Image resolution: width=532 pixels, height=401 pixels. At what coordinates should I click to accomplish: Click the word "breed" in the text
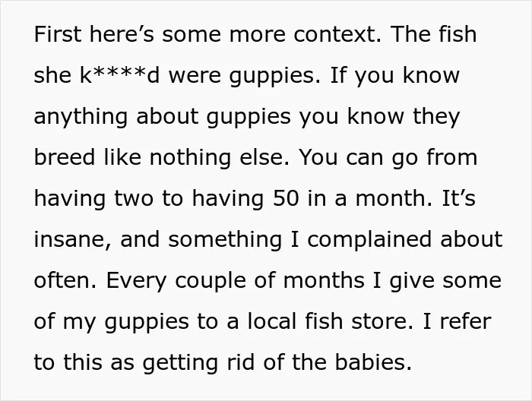click(x=65, y=157)
